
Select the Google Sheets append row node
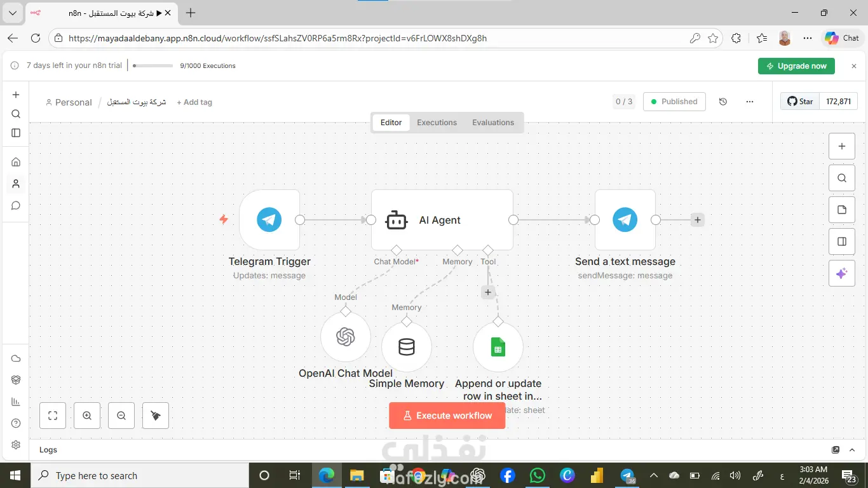[x=498, y=347]
